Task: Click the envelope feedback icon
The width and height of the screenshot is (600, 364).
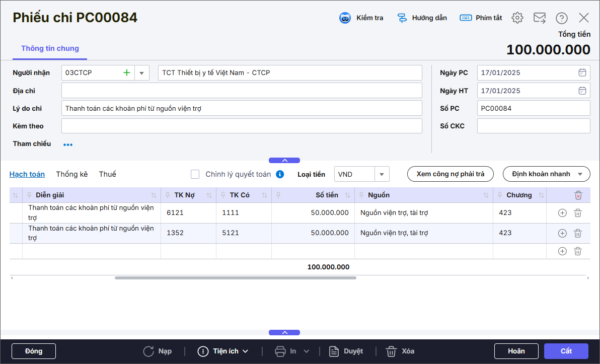Action: pos(539,18)
